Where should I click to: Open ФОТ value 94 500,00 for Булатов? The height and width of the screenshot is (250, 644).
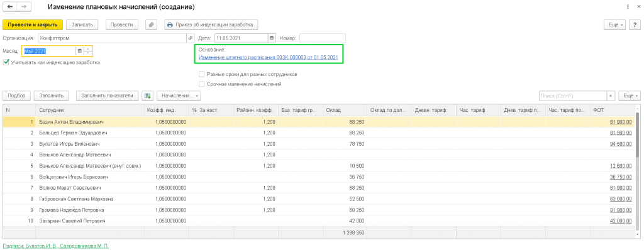(621, 144)
